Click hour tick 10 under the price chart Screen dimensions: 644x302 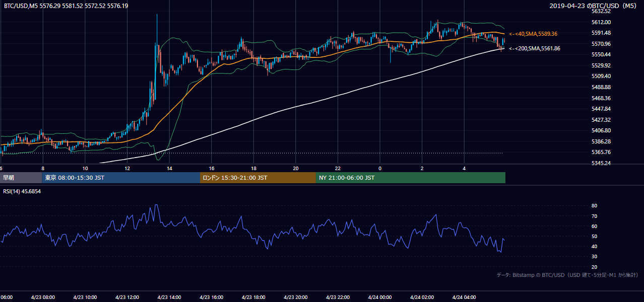[85, 168]
